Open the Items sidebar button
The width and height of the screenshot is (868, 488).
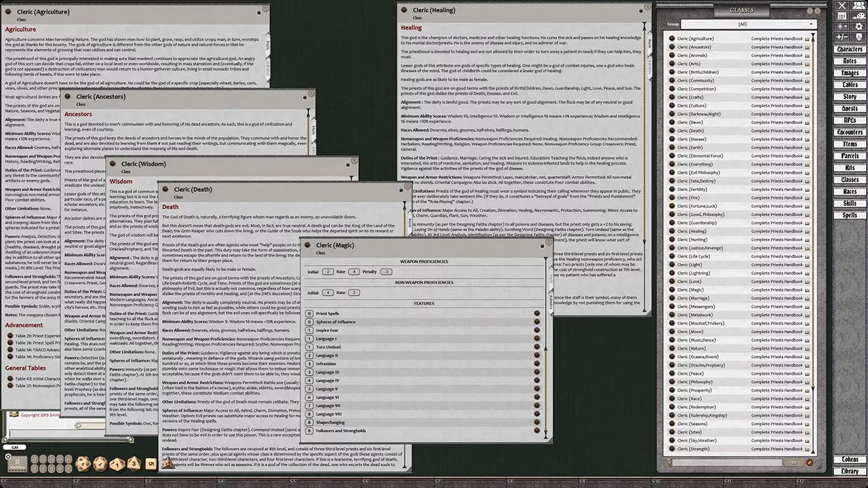850,144
